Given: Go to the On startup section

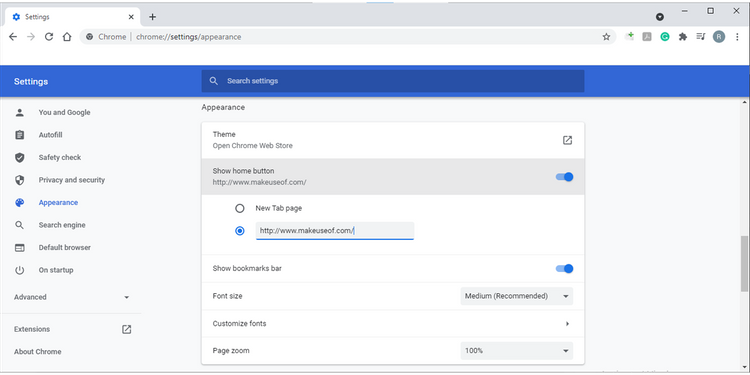Looking at the screenshot, I should (56, 270).
